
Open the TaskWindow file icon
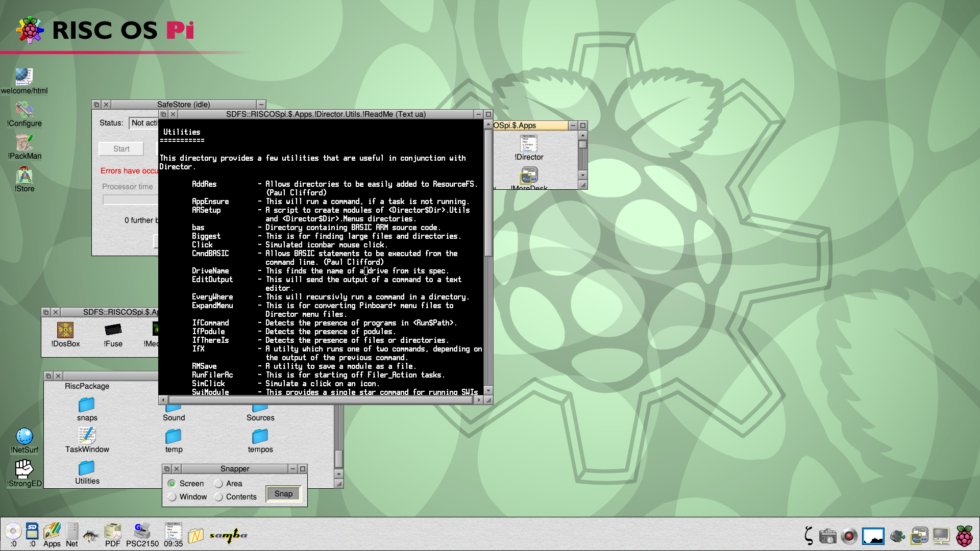coord(87,441)
